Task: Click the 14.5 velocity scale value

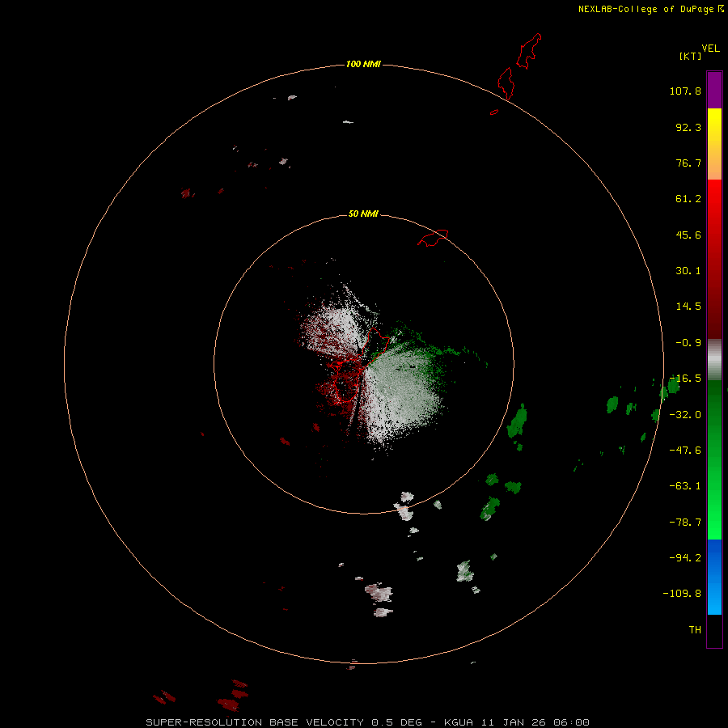Action: click(688, 307)
